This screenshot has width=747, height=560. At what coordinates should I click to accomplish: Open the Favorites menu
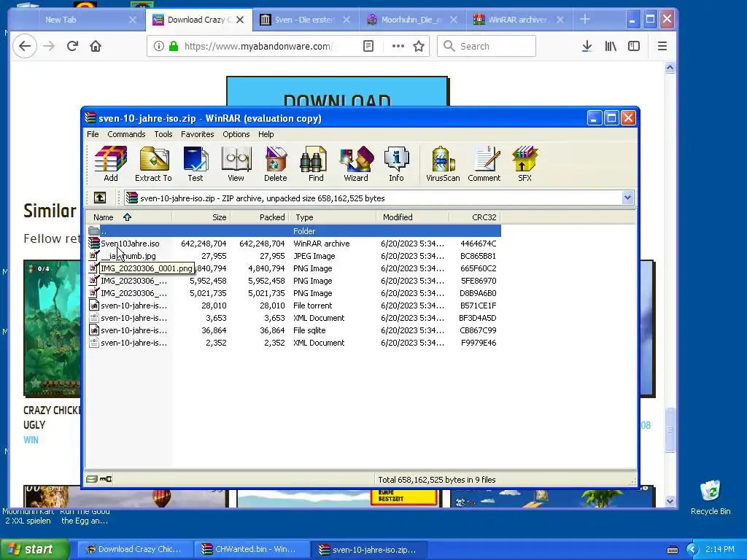coord(197,134)
